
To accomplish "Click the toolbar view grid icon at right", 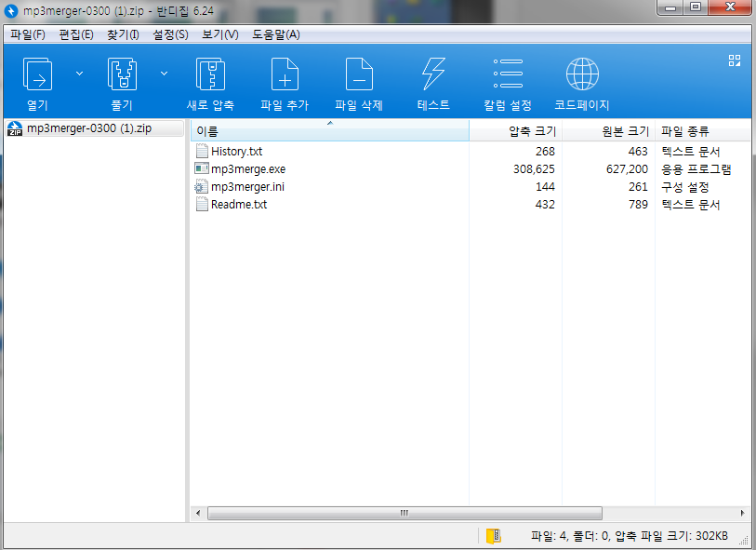I will (735, 60).
